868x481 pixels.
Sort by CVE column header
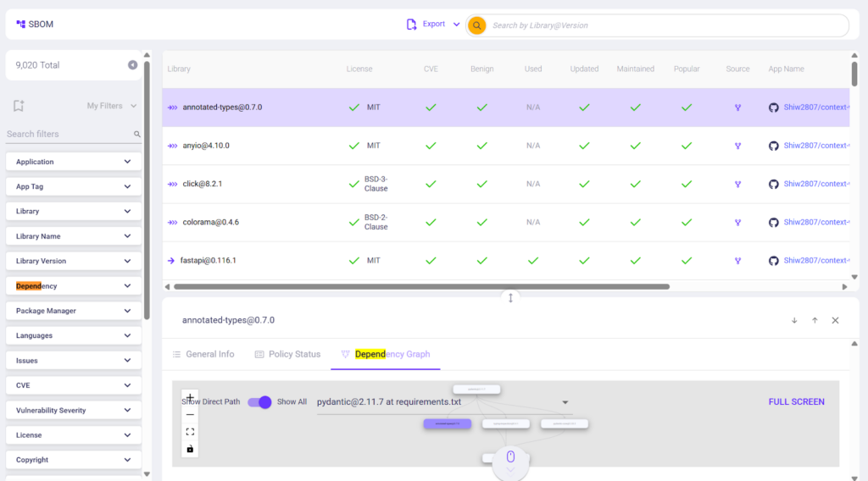coord(431,69)
